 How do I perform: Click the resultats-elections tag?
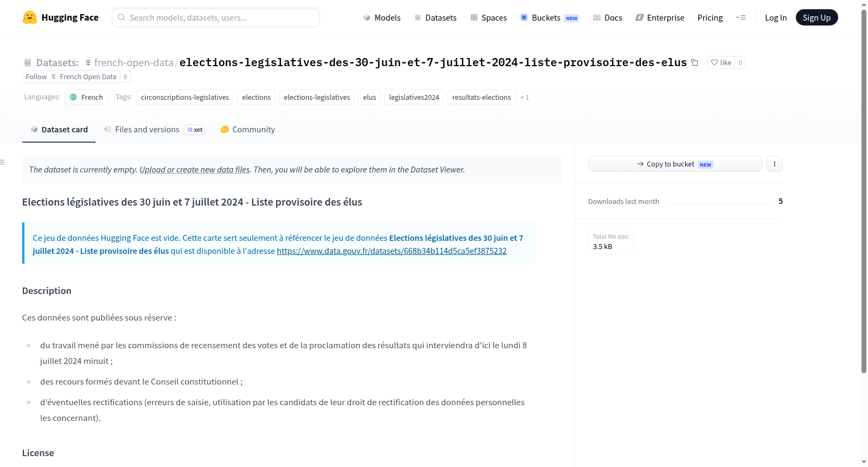pos(482,97)
